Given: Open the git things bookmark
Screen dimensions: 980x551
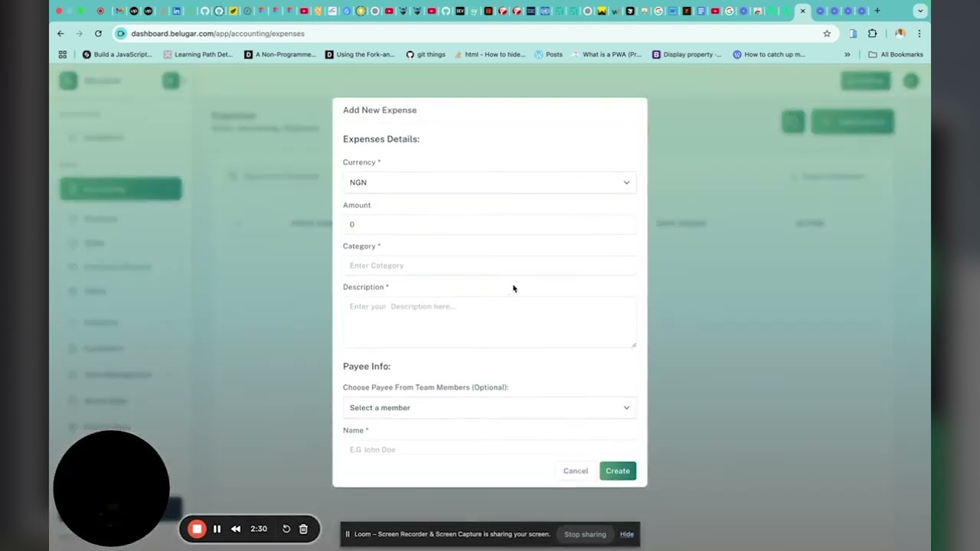Looking at the screenshot, I should (426, 54).
